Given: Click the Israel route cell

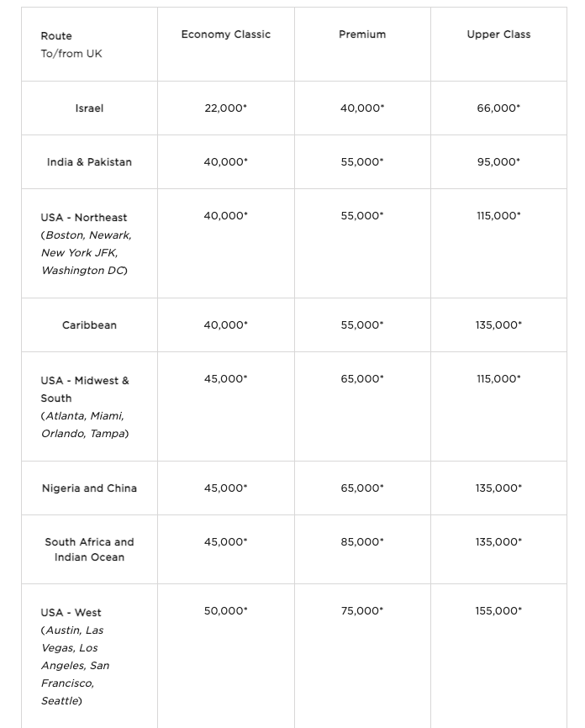Looking at the screenshot, I should pyautogui.click(x=89, y=108).
